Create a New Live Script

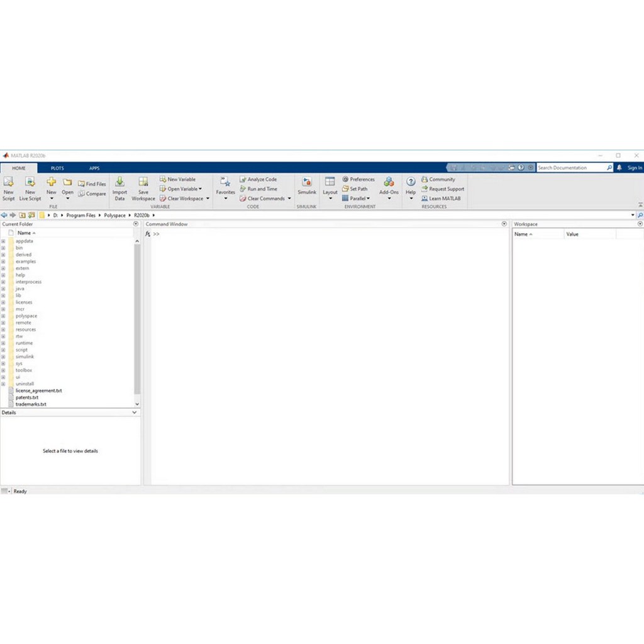point(30,188)
